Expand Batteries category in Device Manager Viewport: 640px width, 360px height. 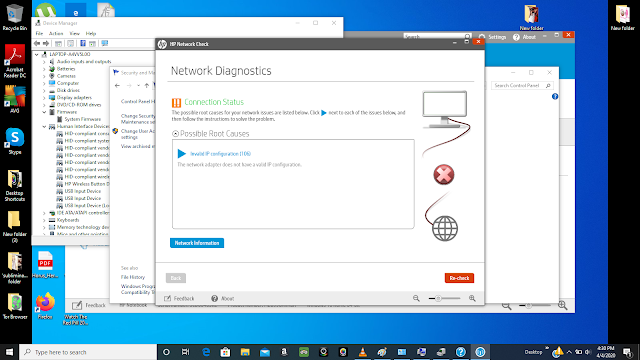click(x=44, y=69)
